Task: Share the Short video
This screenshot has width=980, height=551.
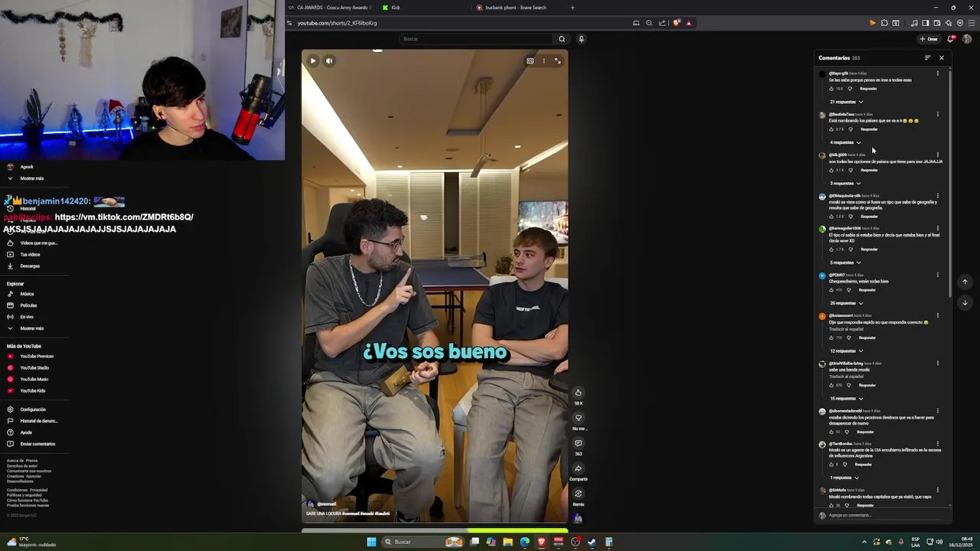Action: pyautogui.click(x=578, y=468)
